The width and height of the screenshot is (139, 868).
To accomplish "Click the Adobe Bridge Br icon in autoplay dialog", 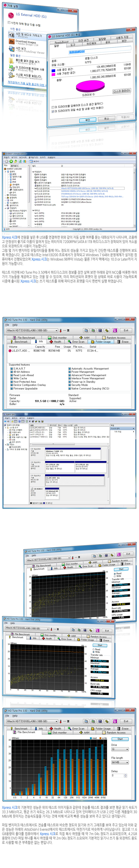I will point(12,41).
